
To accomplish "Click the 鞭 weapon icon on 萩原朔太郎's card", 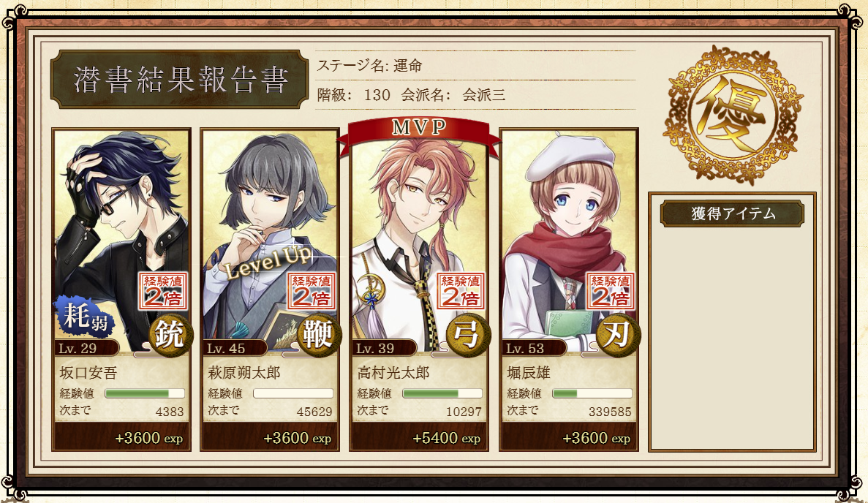I will pyautogui.click(x=320, y=335).
